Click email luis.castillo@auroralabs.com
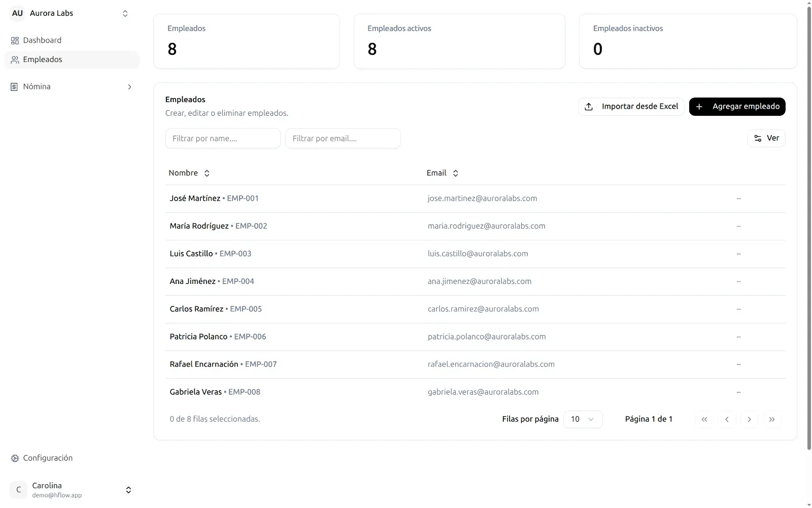The width and height of the screenshot is (812, 508). pyautogui.click(x=478, y=254)
